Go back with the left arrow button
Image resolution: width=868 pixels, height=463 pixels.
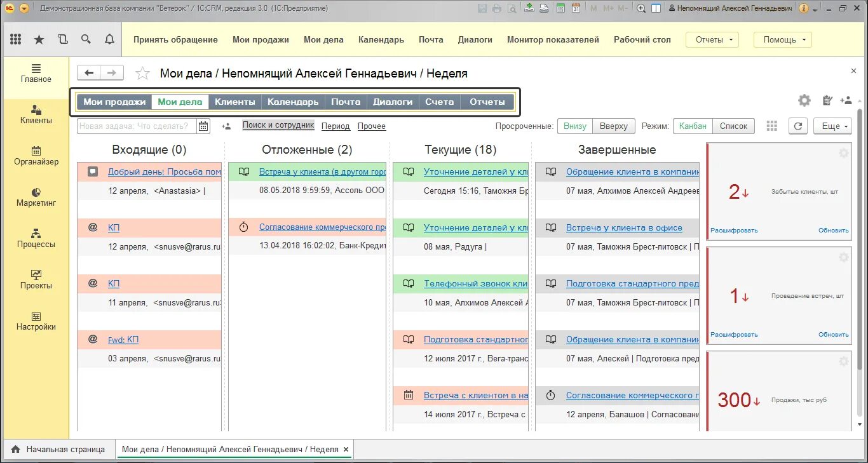coord(89,72)
